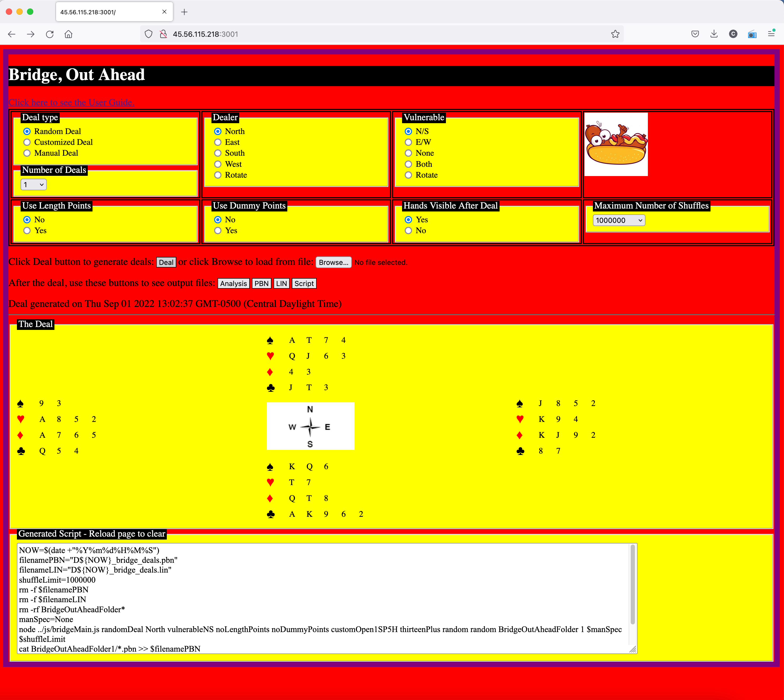Viewport: 784px width, 700px height.
Task: Click the script line "shuffleLimit=1000000"
Action: 57,580
